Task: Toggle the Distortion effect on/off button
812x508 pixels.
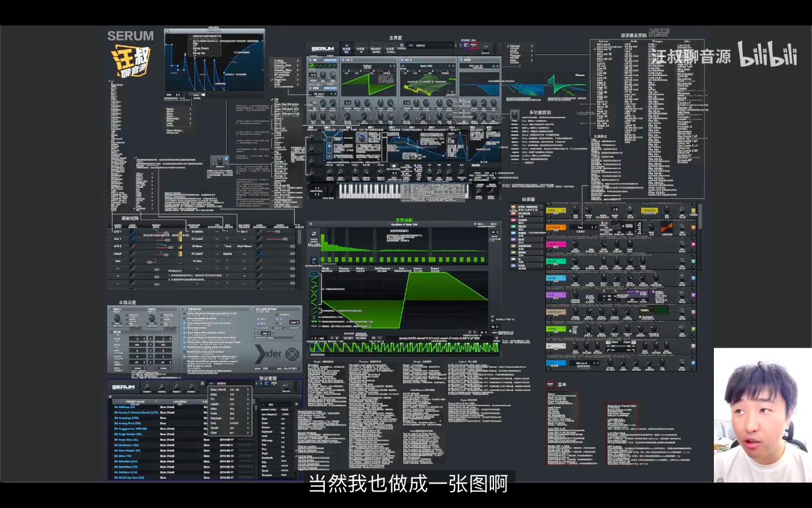Action: 694,227
